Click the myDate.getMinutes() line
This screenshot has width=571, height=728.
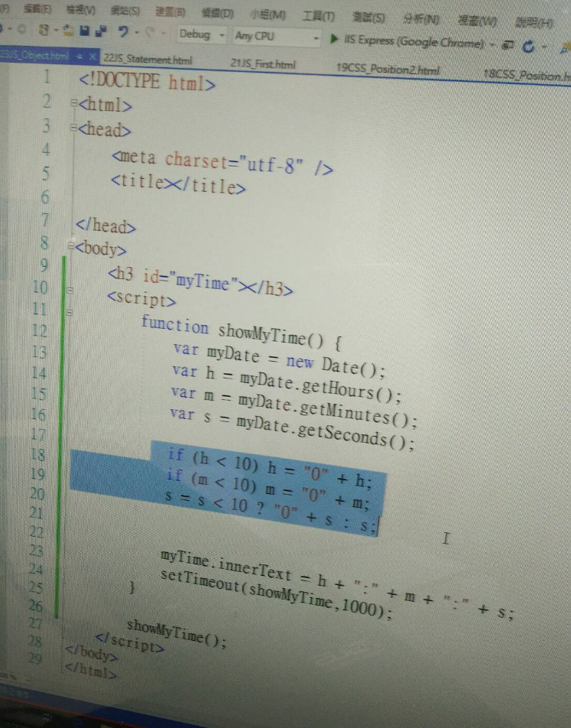click(294, 407)
